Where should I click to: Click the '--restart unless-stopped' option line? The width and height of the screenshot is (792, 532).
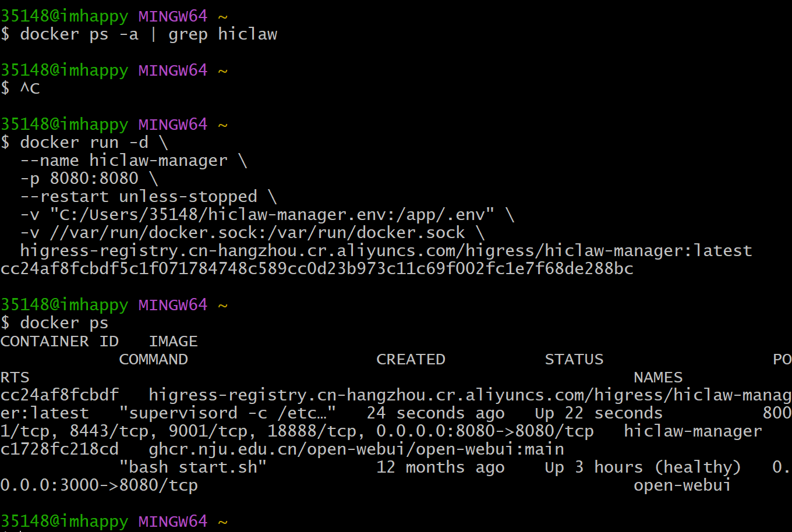tap(148, 197)
